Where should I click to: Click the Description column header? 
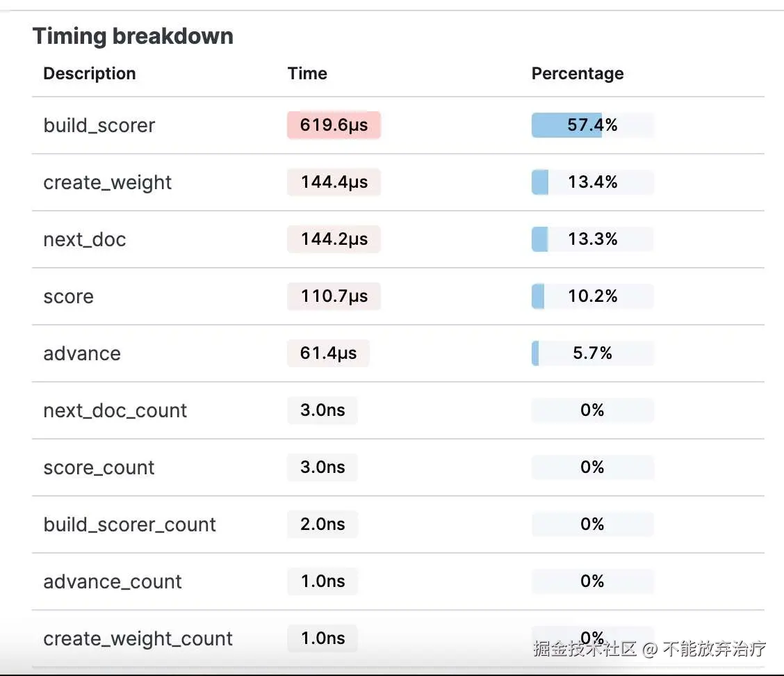pyautogui.click(x=90, y=74)
